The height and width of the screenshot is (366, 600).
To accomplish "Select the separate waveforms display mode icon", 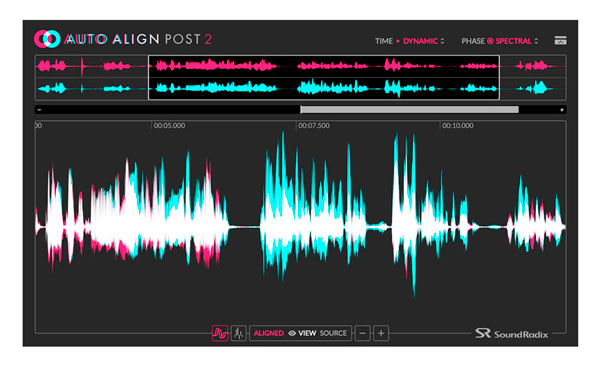I will (239, 333).
